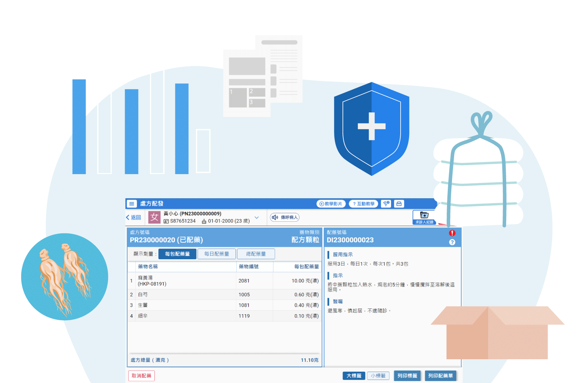Click prescription number PR230000020

[152, 240]
